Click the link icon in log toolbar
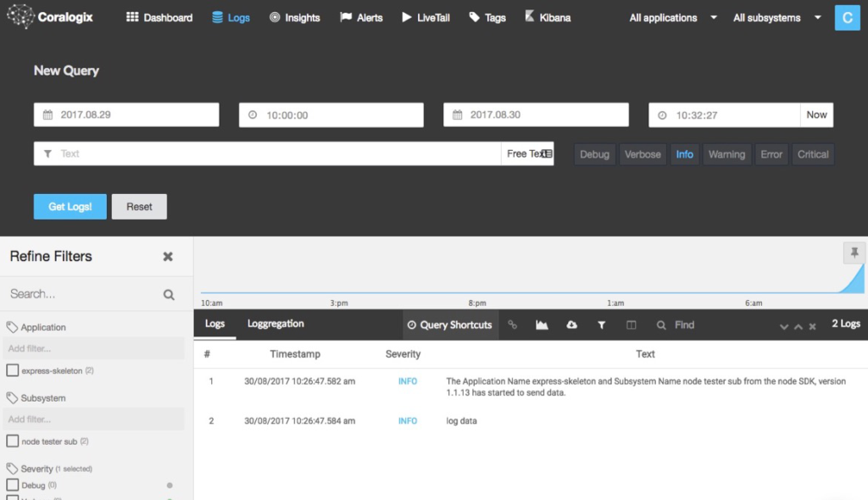Viewport: 868px width, 500px height. (513, 325)
